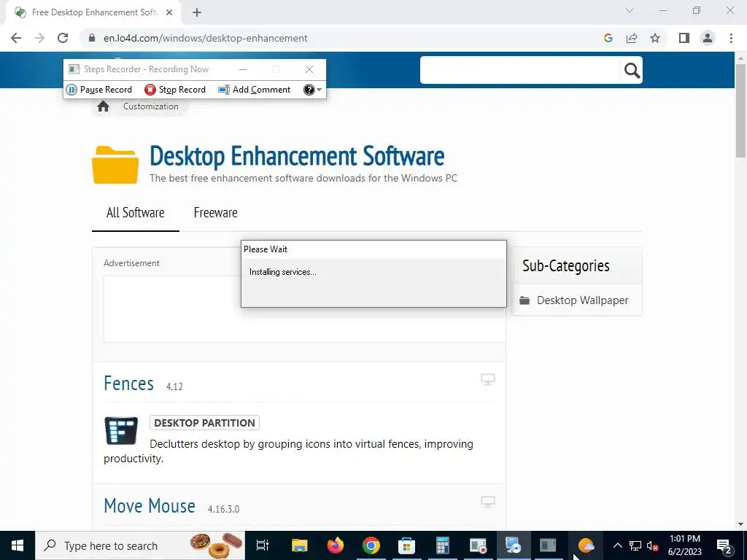Viewport: 747px width, 560px height.
Task: Open Calculator from the taskbar
Action: tap(442, 545)
